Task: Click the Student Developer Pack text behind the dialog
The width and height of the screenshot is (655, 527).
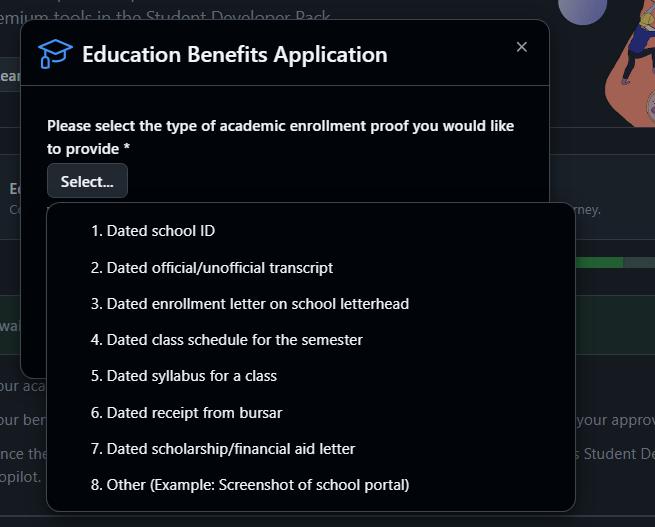Action: 238,17
